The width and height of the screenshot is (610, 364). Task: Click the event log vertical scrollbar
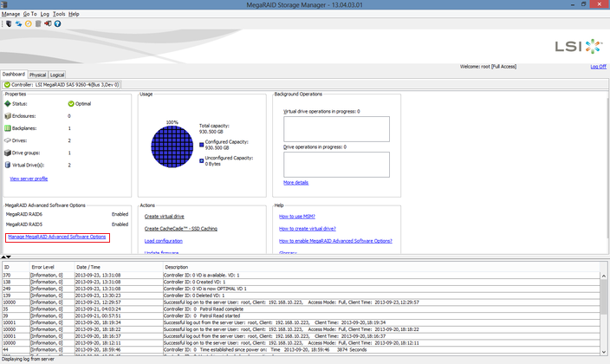point(605,312)
